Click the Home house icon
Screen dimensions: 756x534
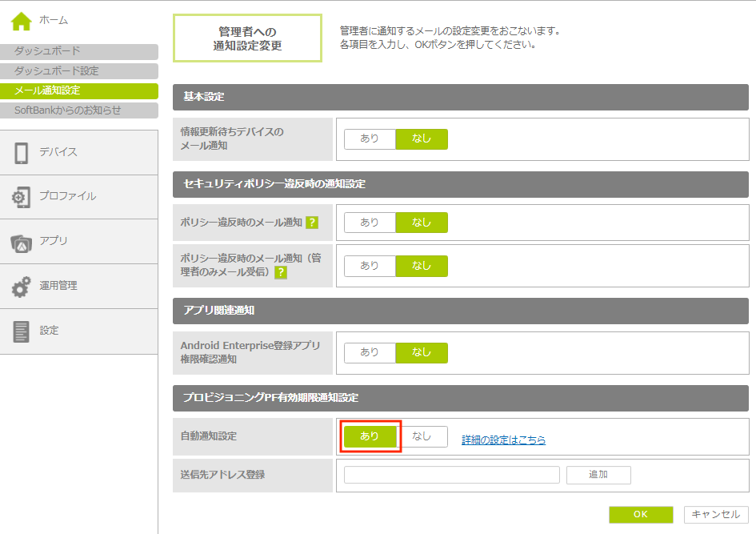point(22,20)
